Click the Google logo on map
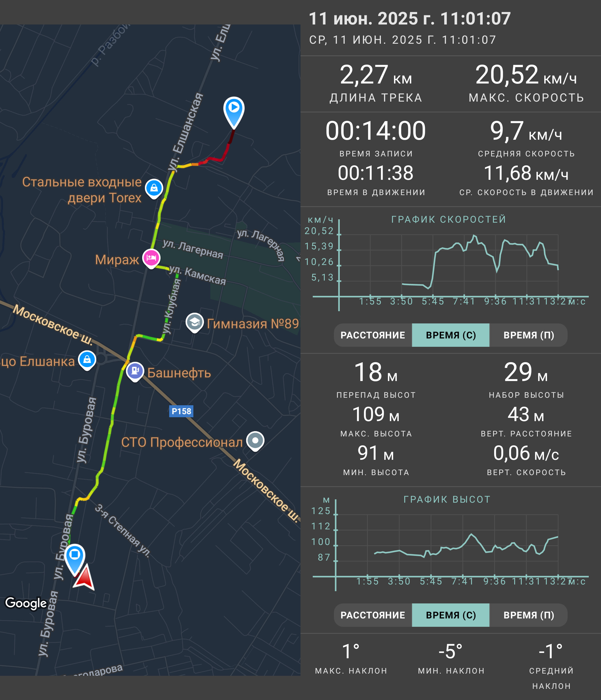 [26, 603]
